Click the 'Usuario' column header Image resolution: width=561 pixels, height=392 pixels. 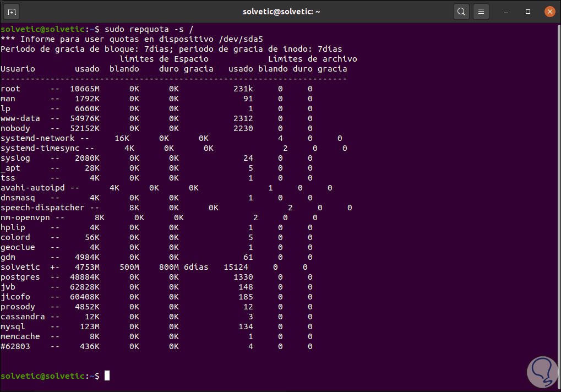point(18,69)
